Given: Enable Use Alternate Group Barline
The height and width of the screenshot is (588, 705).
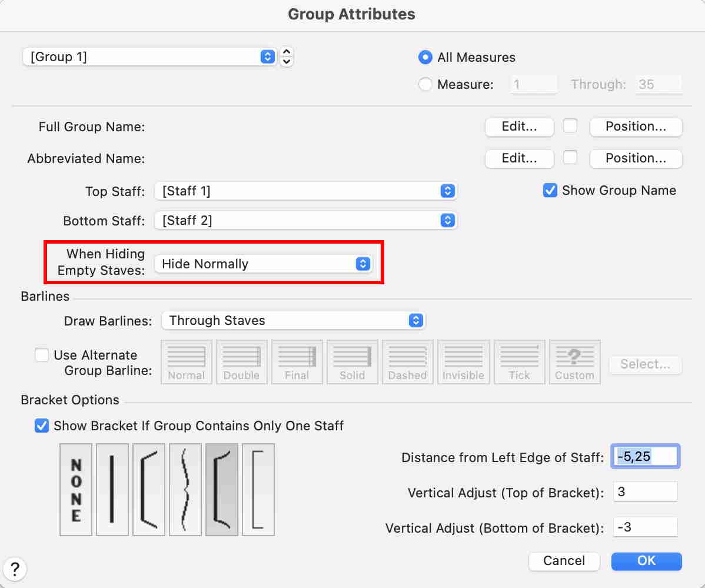Looking at the screenshot, I should pos(42,356).
